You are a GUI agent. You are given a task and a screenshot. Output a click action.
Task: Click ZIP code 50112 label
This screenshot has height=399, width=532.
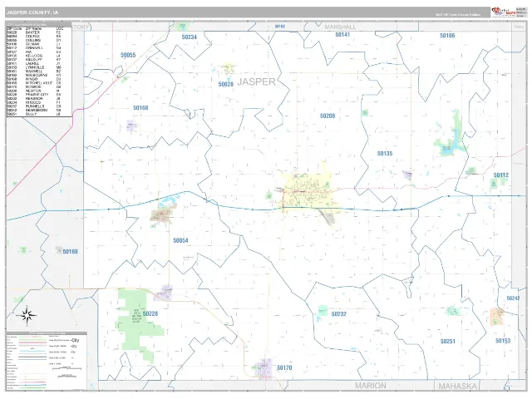[x=500, y=175]
